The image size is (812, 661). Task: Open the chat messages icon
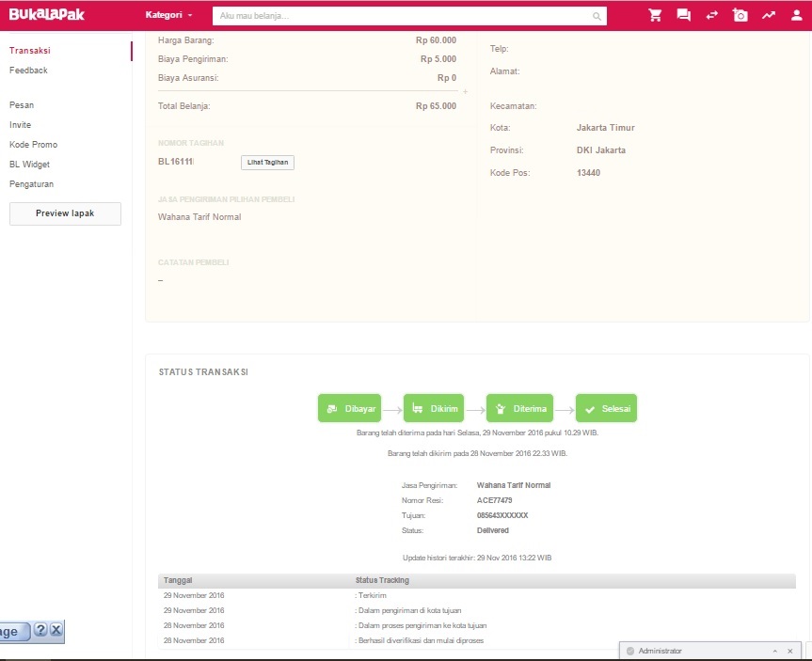tap(684, 16)
